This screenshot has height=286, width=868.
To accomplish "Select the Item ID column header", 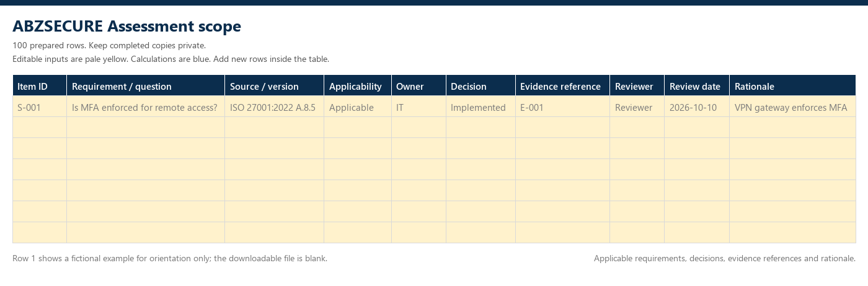I will [40, 85].
